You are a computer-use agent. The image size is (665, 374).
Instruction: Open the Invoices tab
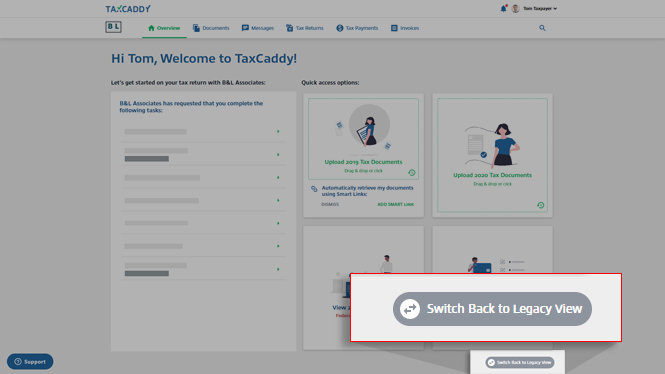click(x=405, y=28)
